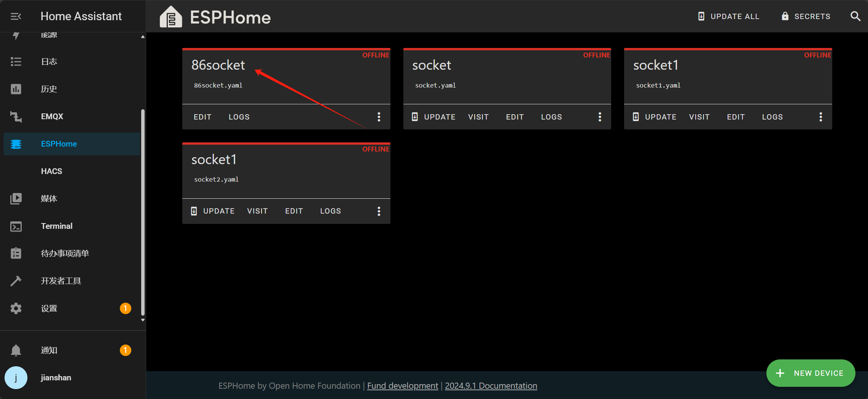Open the SECRETS editor
The height and width of the screenshot is (399, 868).
806,16
